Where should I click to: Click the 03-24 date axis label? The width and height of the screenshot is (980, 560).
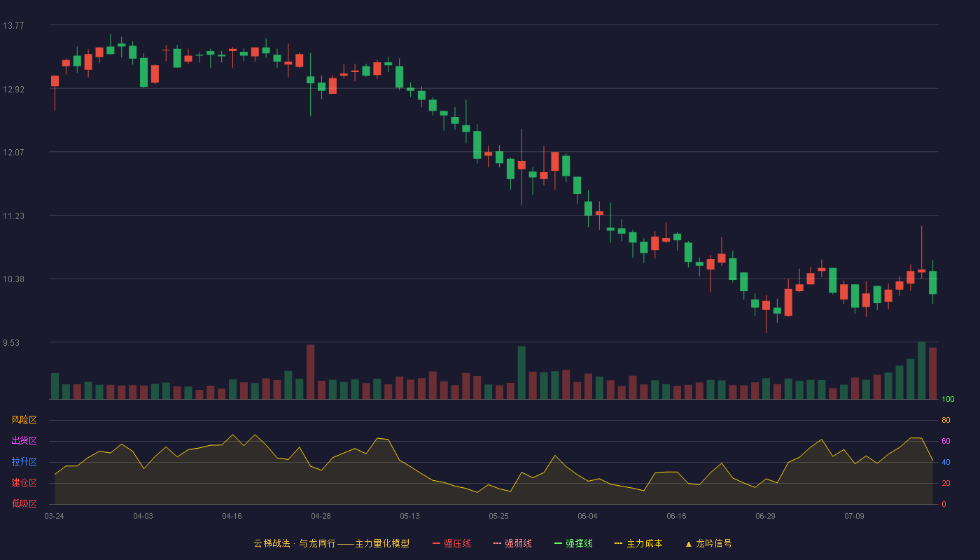coord(54,516)
